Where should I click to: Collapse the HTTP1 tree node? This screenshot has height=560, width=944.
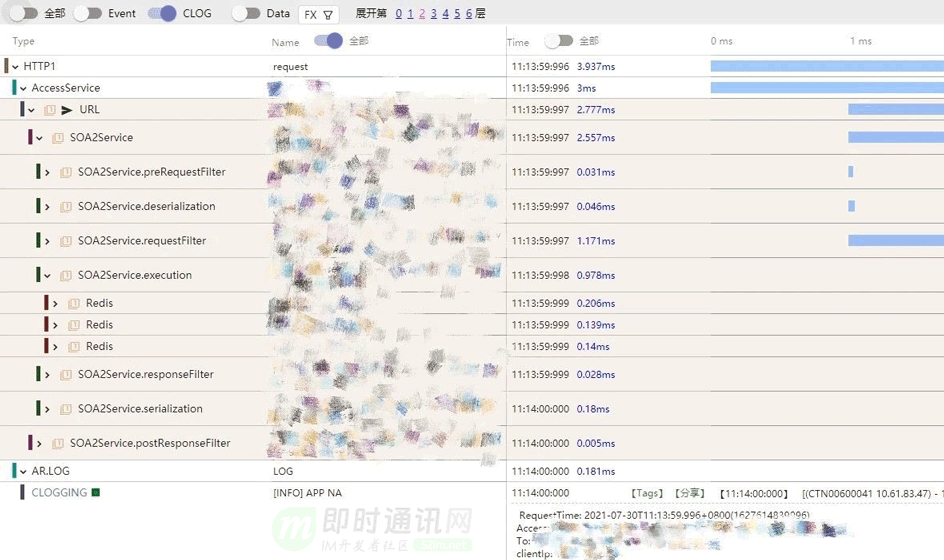15,67
